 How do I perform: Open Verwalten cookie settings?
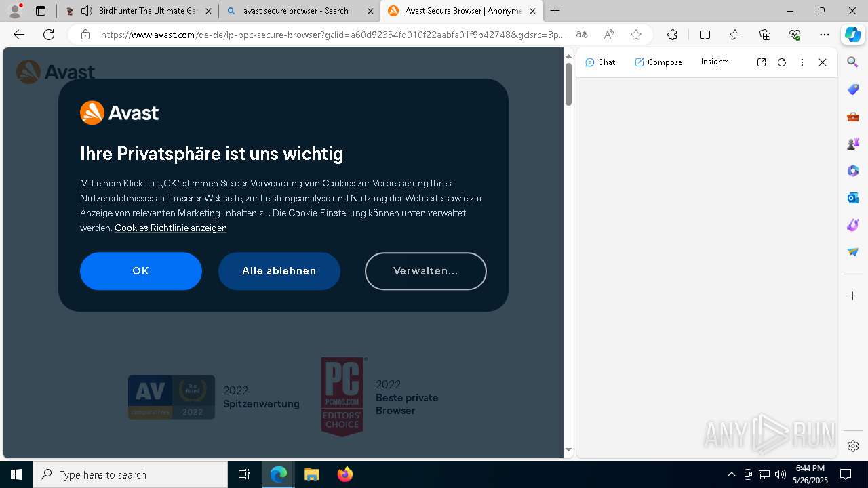click(x=426, y=271)
